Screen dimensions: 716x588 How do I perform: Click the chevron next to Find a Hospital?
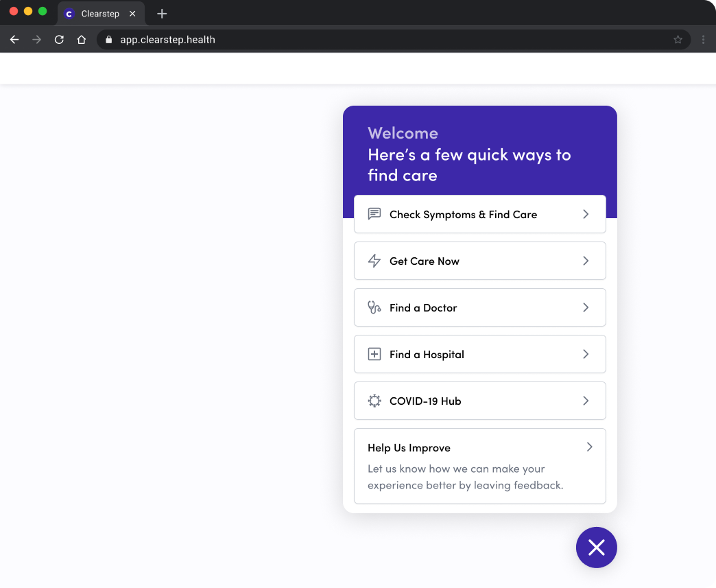pos(586,354)
